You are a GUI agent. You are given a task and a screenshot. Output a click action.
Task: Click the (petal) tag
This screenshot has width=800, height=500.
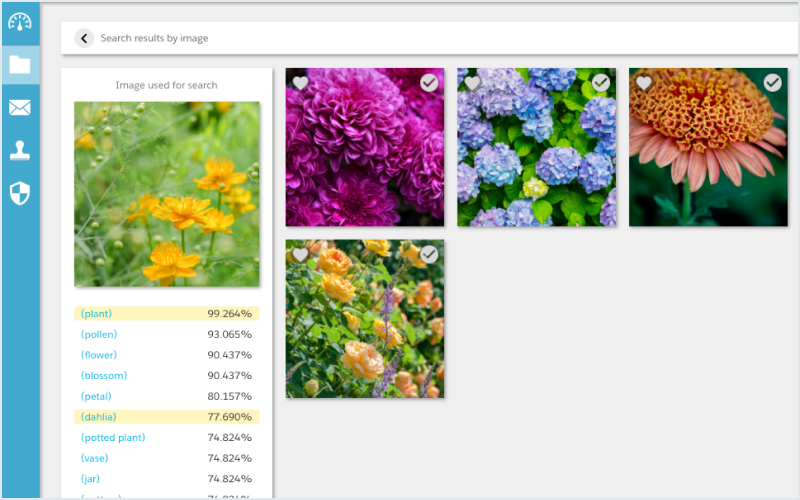click(96, 396)
